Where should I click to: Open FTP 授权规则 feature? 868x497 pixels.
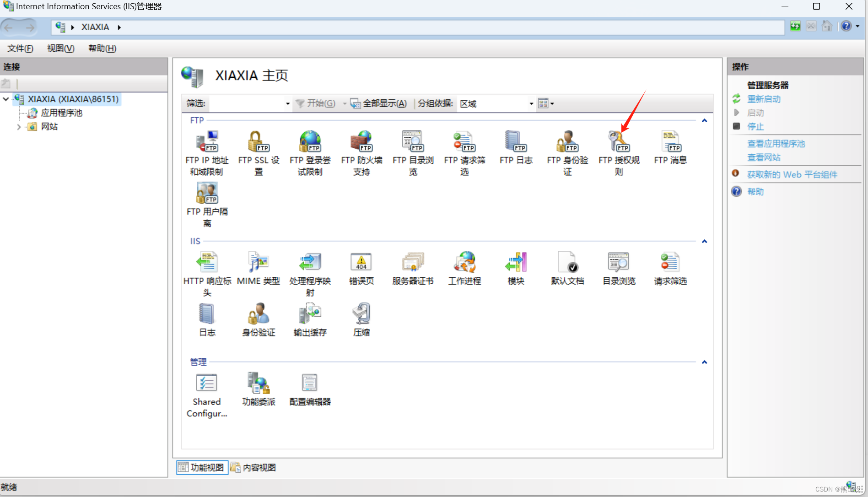pos(619,153)
